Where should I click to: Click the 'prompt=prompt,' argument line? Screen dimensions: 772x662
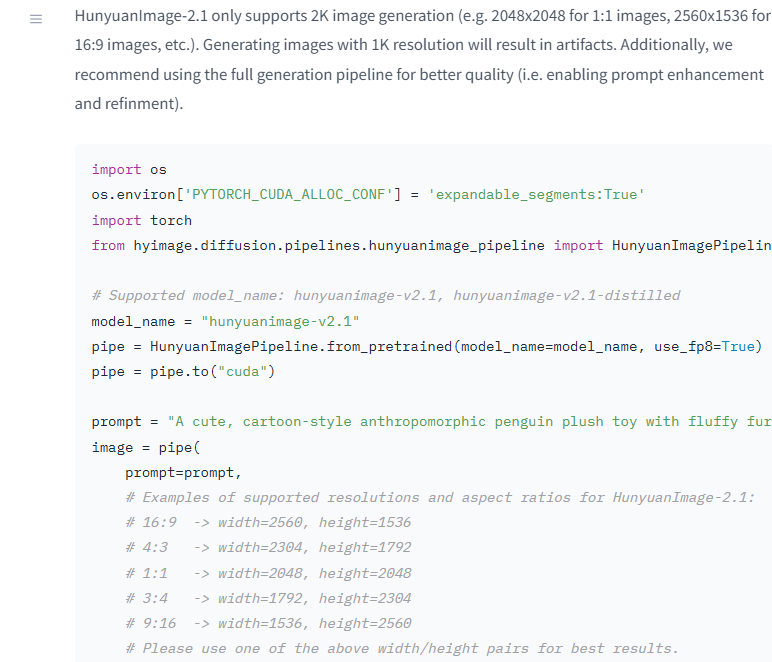pyautogui.click(x=183, y=473)
